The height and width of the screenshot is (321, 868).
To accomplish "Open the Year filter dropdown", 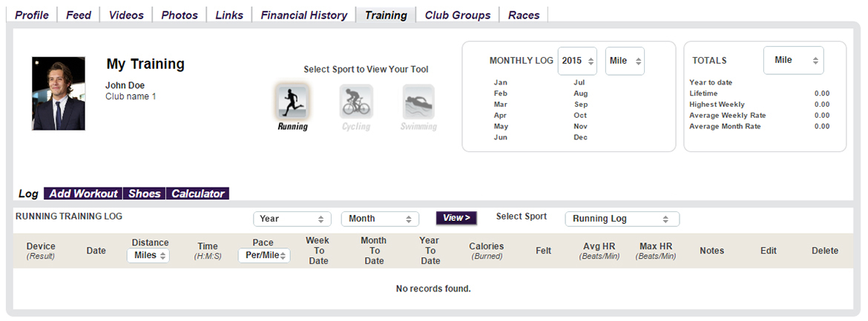I will point(292,219).
